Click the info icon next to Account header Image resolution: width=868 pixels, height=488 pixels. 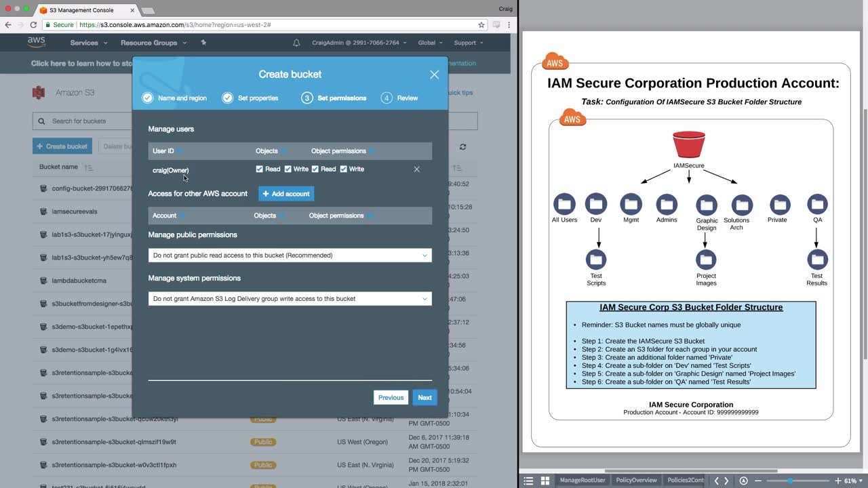coord(182,216)
